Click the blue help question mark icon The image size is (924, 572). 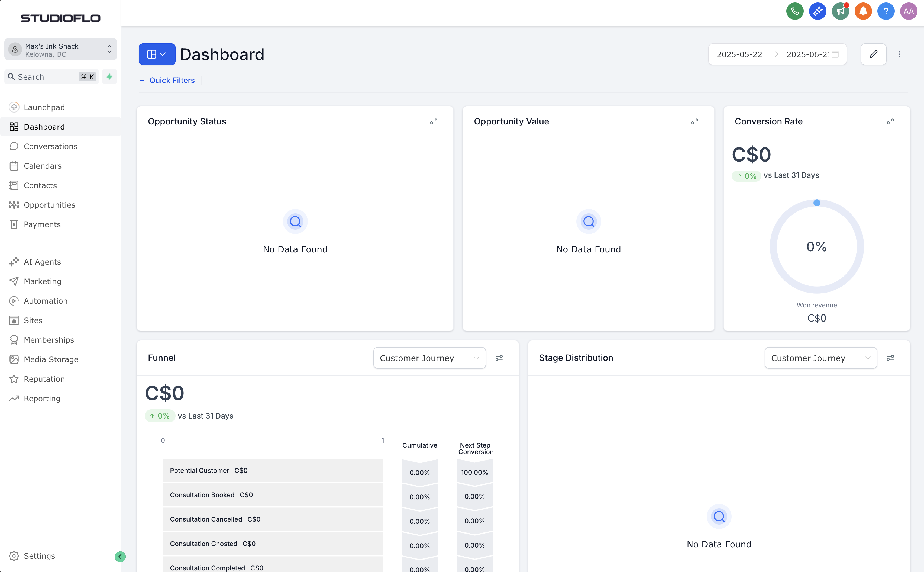point(886,11)
